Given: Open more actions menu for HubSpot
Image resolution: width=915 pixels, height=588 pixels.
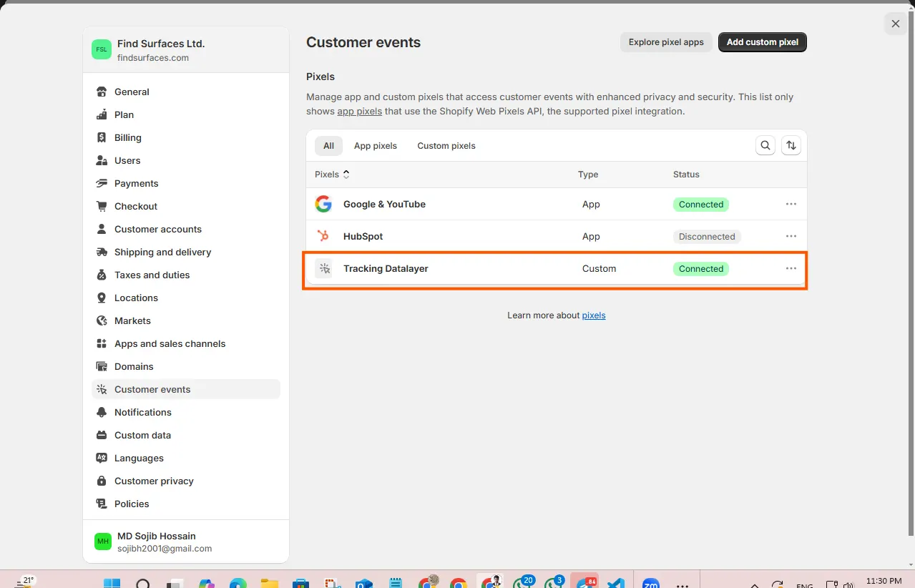Looking at the screenshot, I should (791, 236).
